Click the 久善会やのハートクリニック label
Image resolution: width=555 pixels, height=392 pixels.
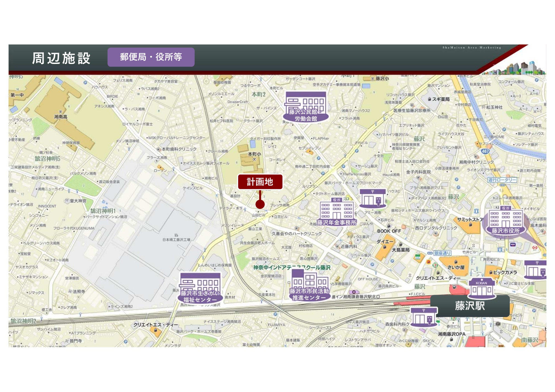coord(297,234)
